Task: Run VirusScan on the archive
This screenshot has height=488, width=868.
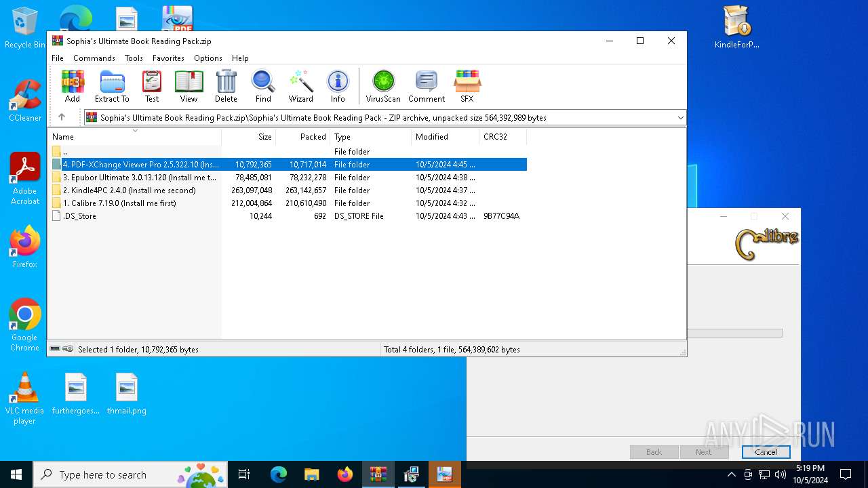Action: click(x=383, y=86)
